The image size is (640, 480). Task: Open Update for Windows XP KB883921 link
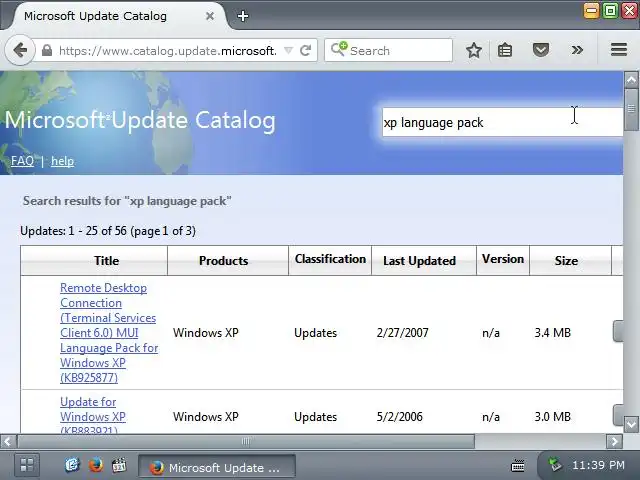coord(93,416)
